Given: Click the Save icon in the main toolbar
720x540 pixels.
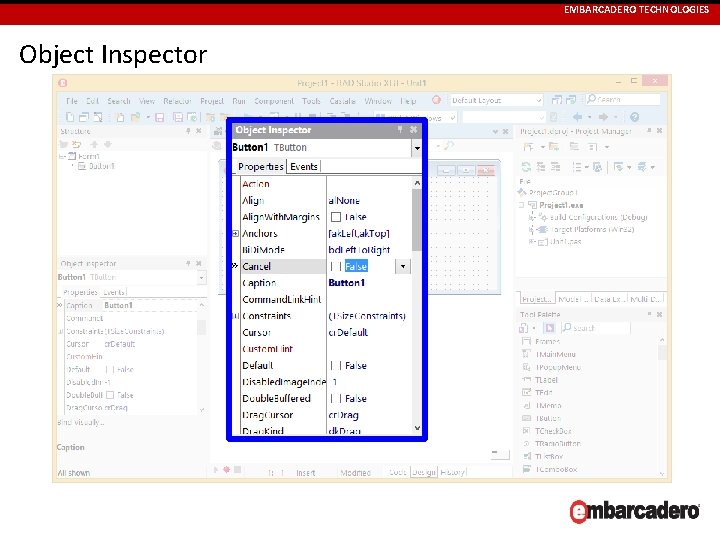Looking at the screenshot, I should point(159,117).
